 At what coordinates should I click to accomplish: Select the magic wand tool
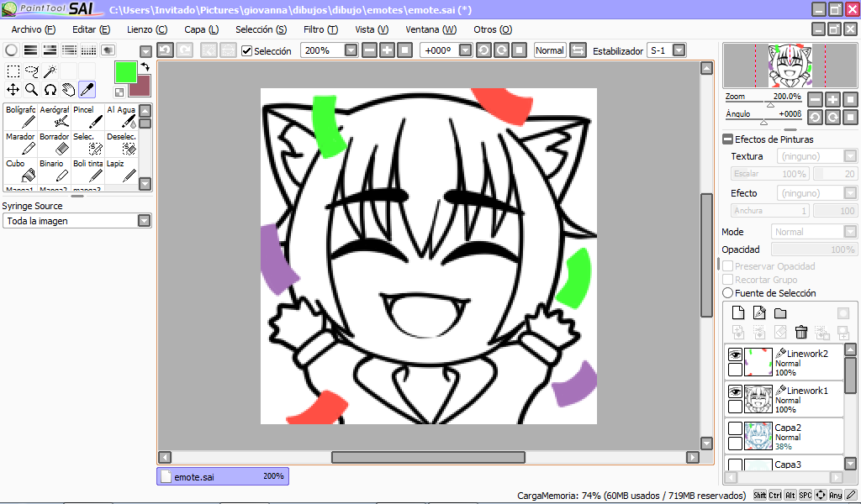(50, 71)
